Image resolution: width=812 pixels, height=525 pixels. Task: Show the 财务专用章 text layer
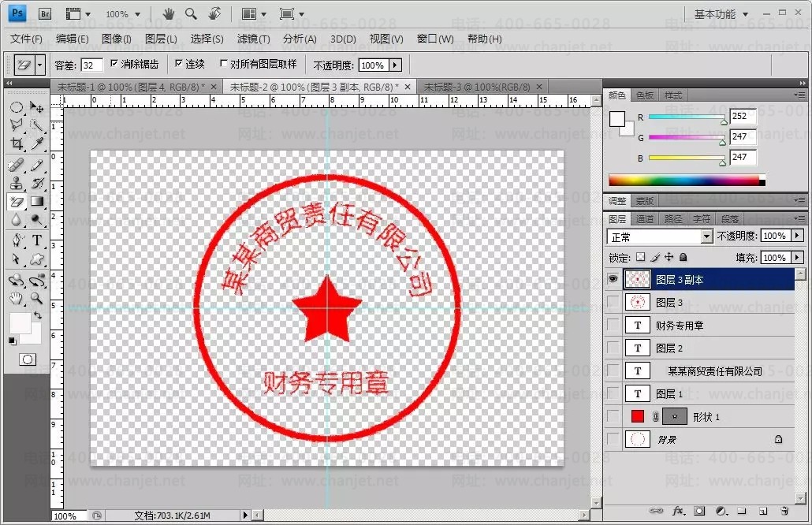(613, 325)
